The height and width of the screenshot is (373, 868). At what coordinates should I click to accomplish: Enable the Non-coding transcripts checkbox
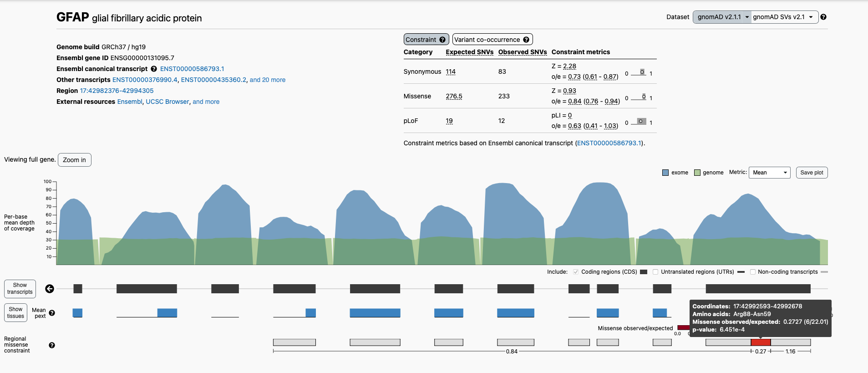point(752,272)
